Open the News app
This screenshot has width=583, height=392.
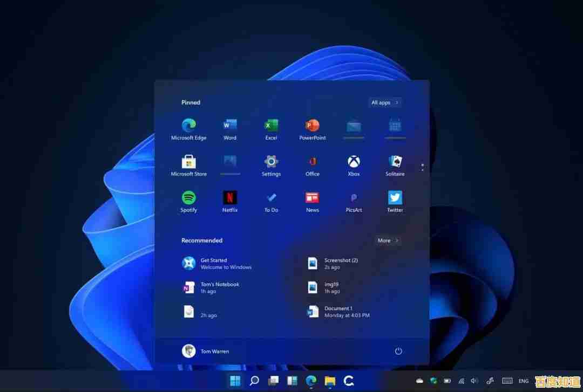click(312, 201)
